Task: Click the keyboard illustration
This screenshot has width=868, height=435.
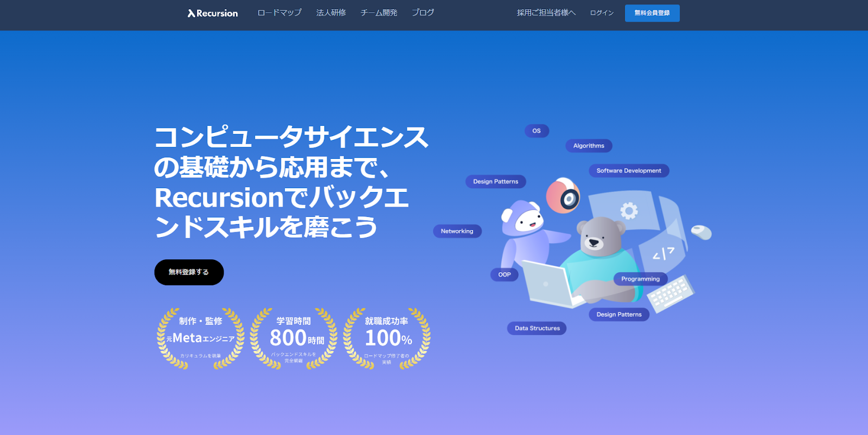Action: tap(671, 293)
